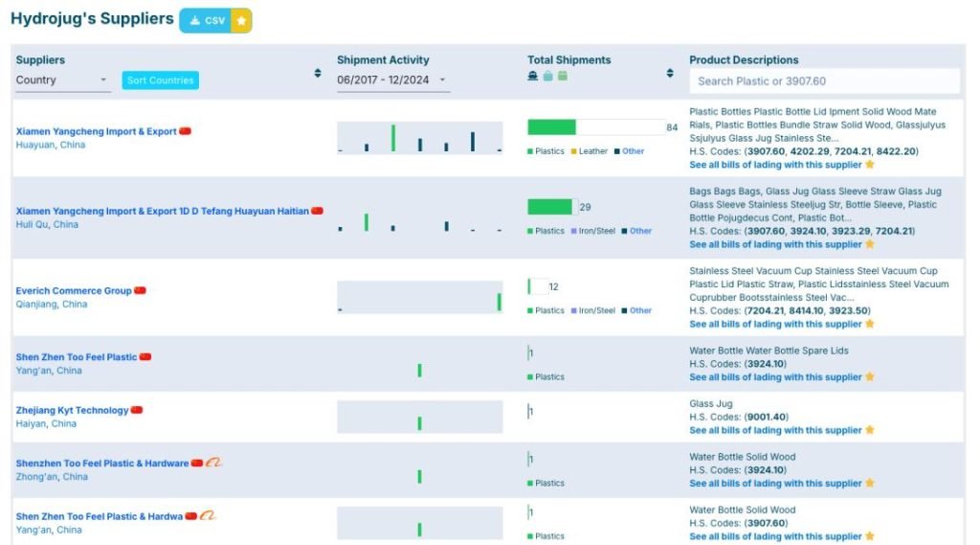980x545 pixels.
Task: Click Zhejiang Kyt Technology shipment activity chart
Action: (x=419, y=417)
